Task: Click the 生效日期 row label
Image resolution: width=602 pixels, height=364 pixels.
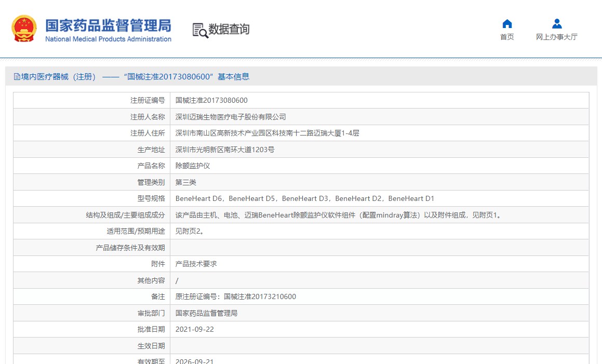Action: tap(151, 346)
